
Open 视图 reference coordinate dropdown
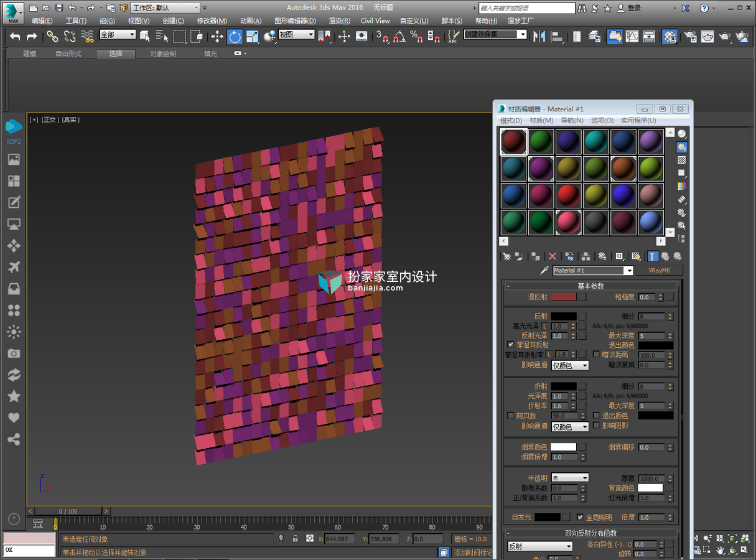(296, 35)
